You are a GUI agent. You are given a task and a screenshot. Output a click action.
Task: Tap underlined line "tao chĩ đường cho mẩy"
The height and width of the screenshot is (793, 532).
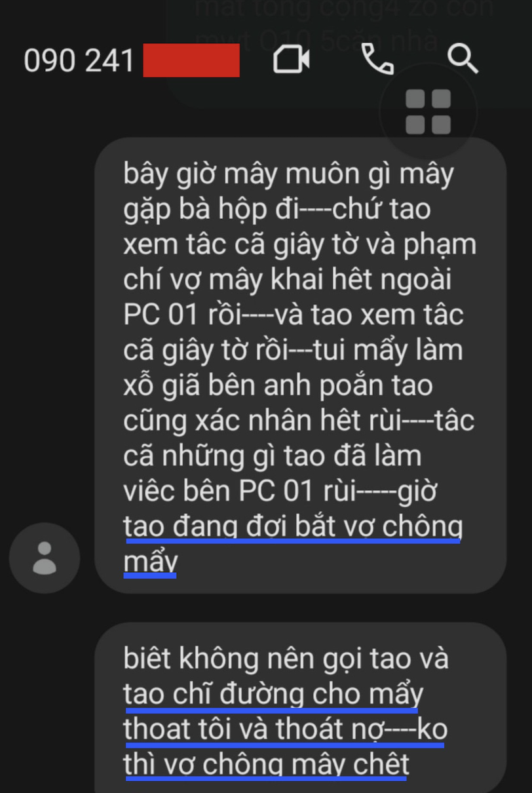pos(273,694)
